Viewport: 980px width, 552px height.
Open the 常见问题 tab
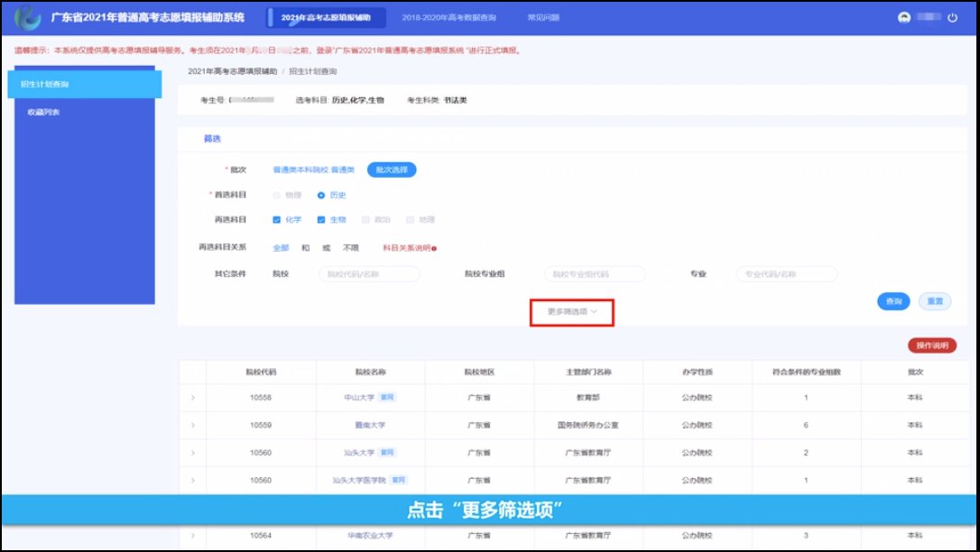pos(542,18)
